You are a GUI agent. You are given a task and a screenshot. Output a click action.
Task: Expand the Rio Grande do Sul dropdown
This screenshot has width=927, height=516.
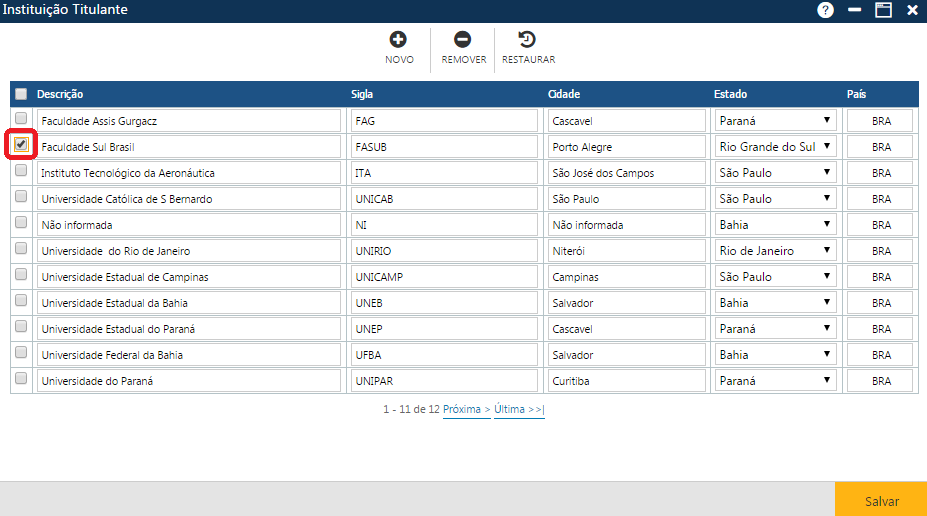[775, 146]
